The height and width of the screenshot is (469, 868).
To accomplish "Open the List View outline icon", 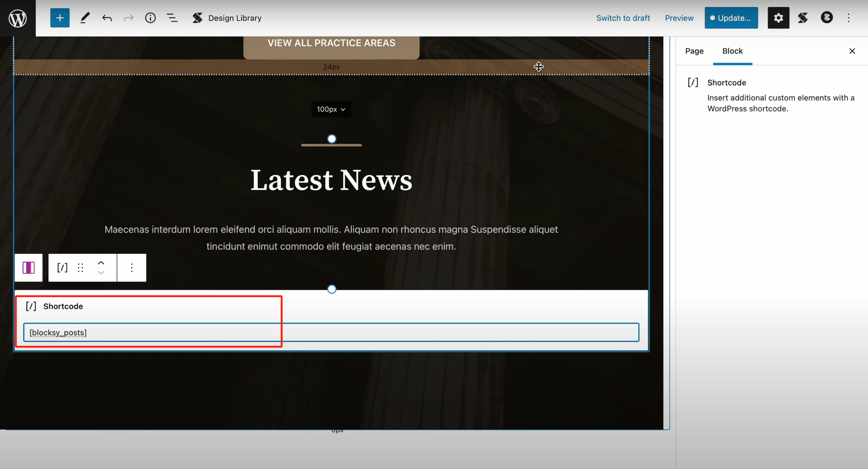I will (172, 18).
